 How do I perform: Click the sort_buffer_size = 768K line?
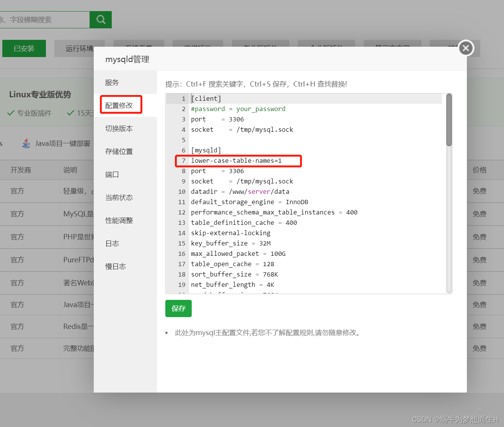(234, 274)
